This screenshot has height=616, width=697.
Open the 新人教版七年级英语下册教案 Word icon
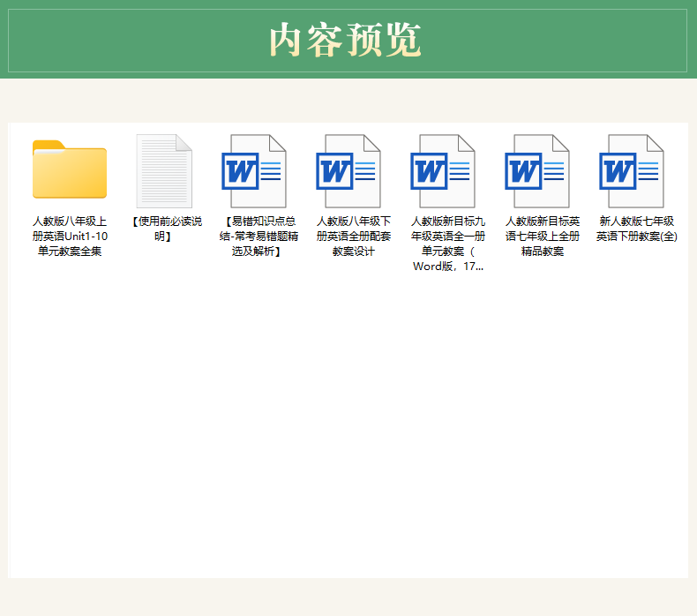point(631,171)
